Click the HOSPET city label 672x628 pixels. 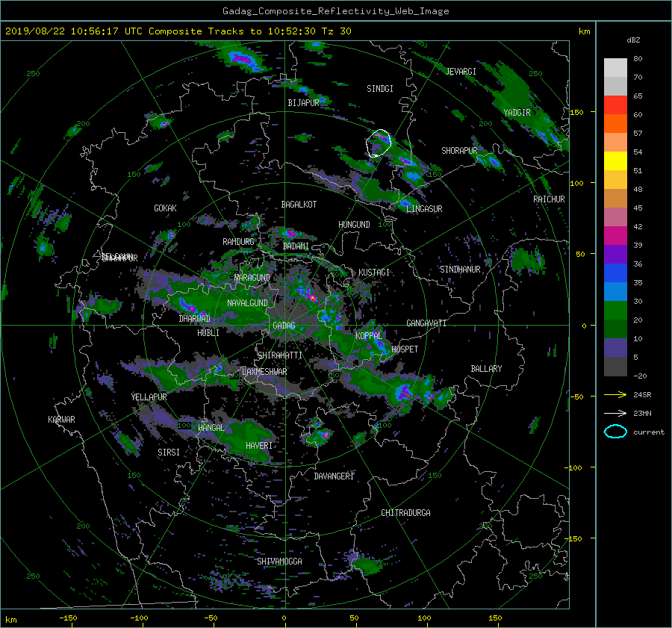(x=405, y=349)
